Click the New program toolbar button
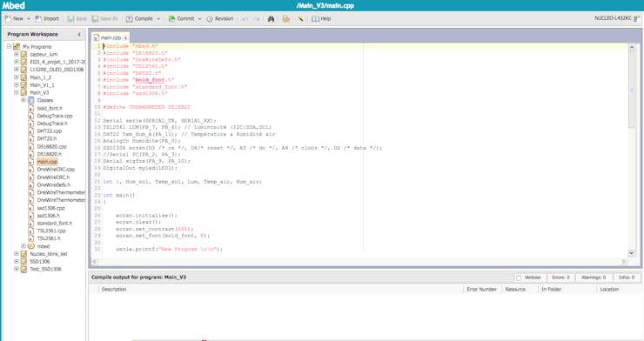 [x=14, y=19]
